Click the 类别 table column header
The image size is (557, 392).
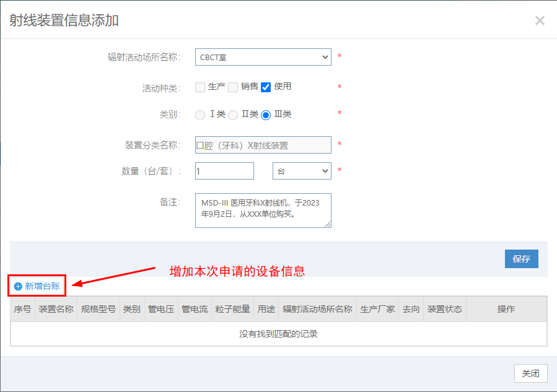pyautogui.click(x=132, y=309)
